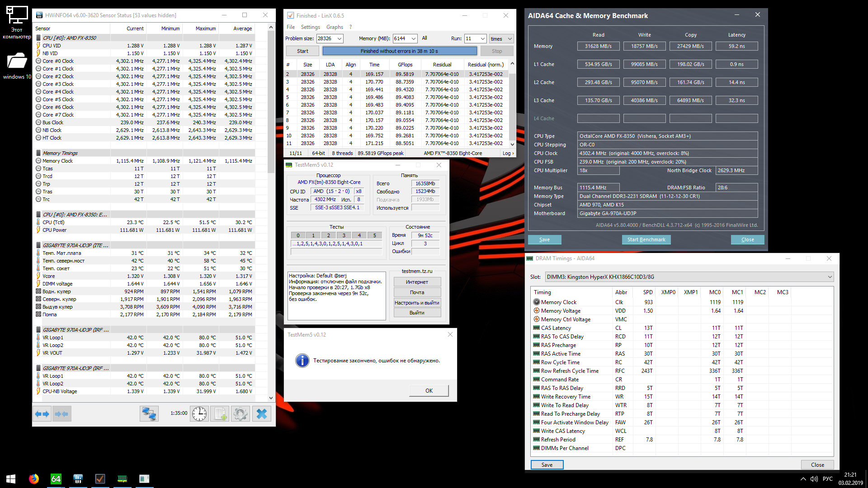Click HWiNFO blue X close sensors icon
The height and width of the screenshot is (488, 868).
click(262, 414)
